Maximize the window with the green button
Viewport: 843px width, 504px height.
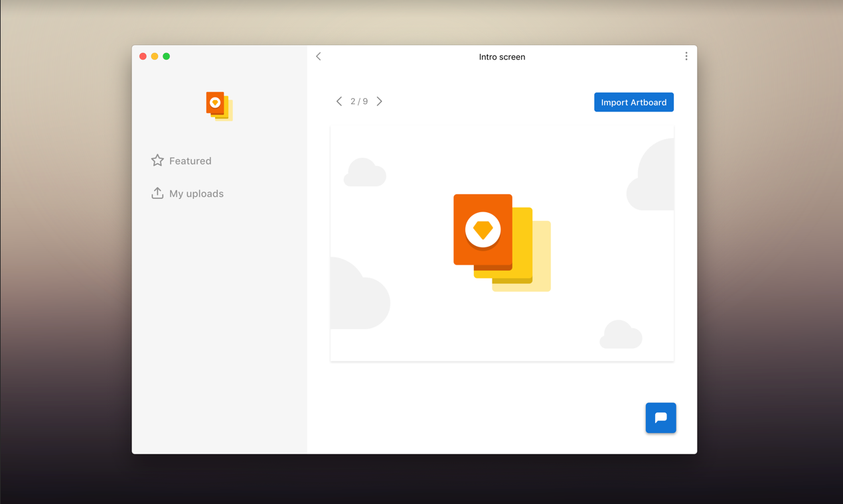pos(167,56)
